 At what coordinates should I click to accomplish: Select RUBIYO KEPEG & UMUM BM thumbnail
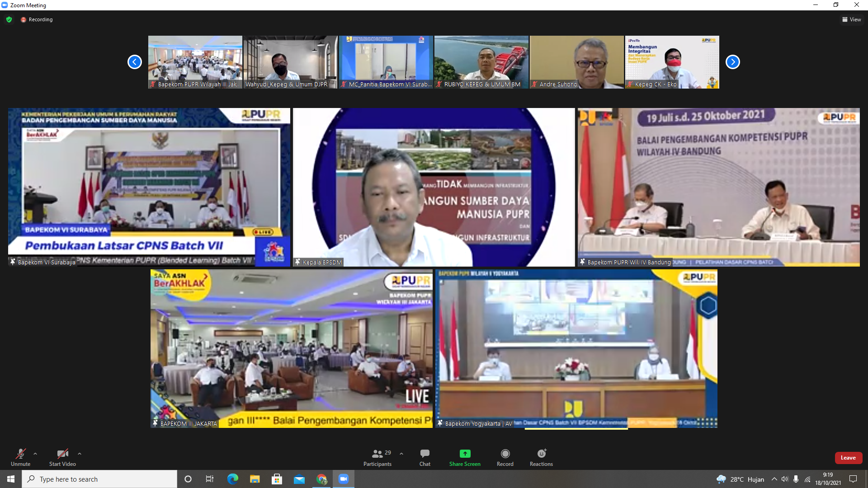[481, 62]
